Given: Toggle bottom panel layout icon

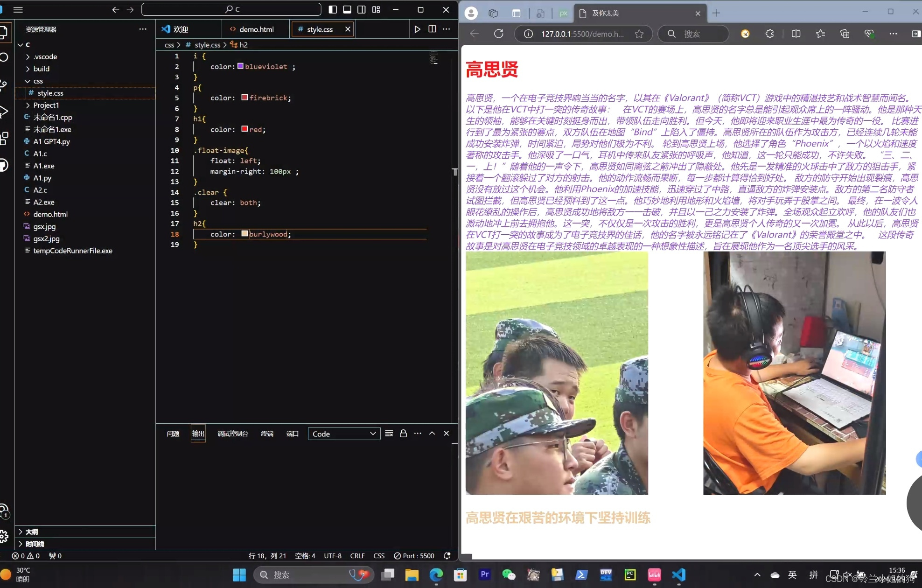Looking at the screenshot, I should click(x=347, y=9).
